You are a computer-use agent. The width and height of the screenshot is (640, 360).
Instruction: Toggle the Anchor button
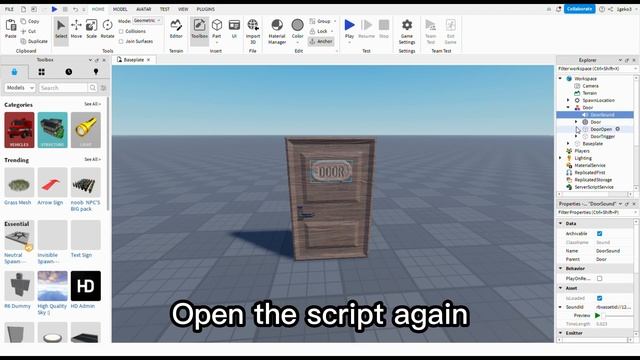pyautogui.click(x=321, y=41)
